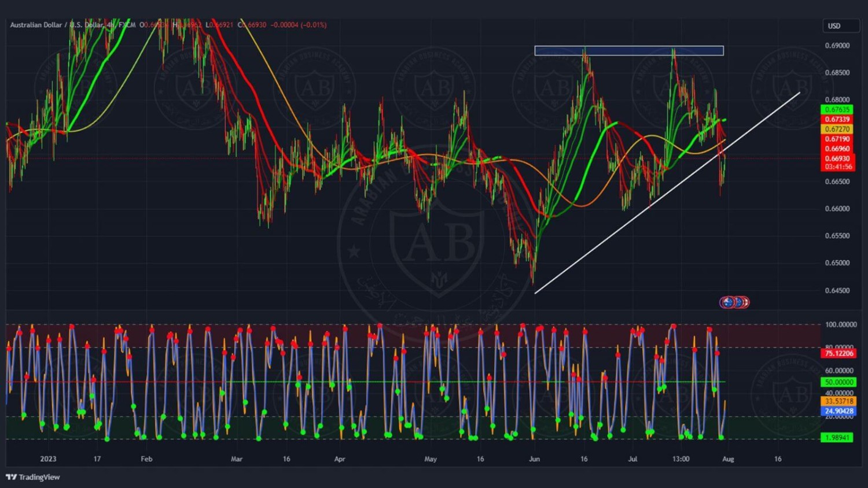
Task: Click the green 50.00000 oscillator level label
Action: point(838,382)
